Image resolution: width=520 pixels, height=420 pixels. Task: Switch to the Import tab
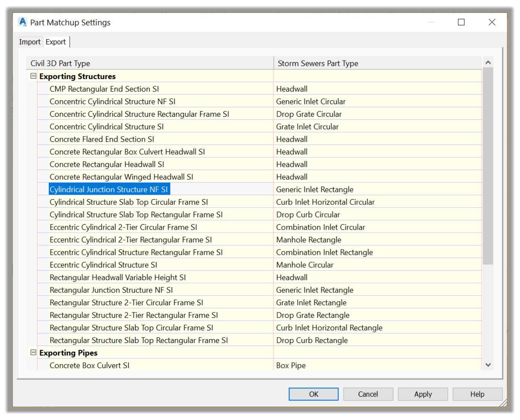[x=29, y=42]
